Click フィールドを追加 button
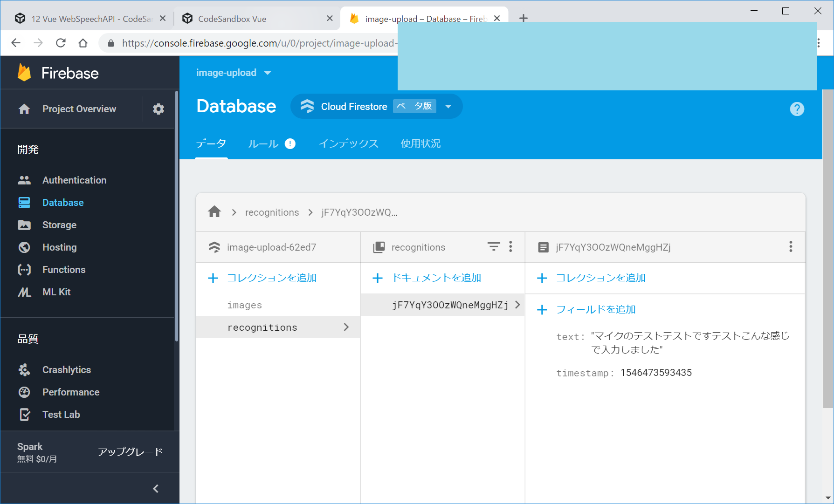The height and width of the screenshot is (504, 834). pos(586,309)
